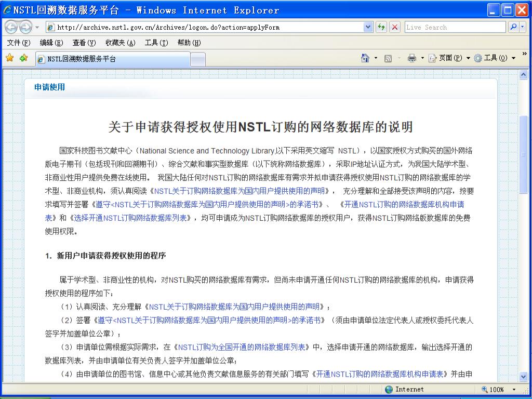Open the 工具(O) toolbar menu
Viewport: 532px width, 399px height.
[495, 58]
